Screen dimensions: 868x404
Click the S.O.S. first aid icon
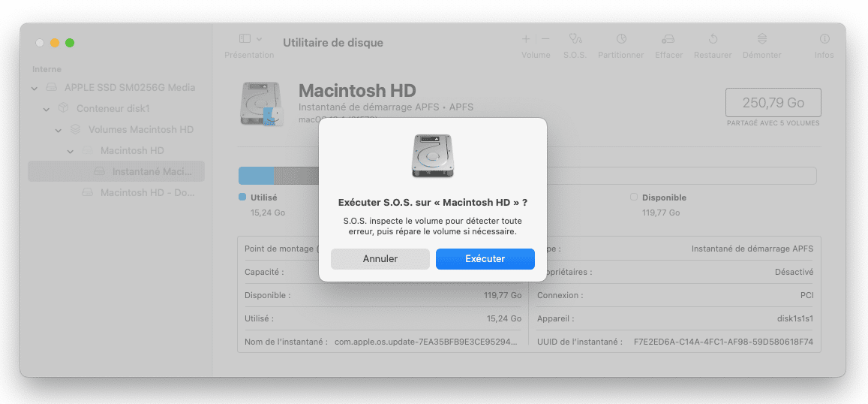(x=575, y=39)
